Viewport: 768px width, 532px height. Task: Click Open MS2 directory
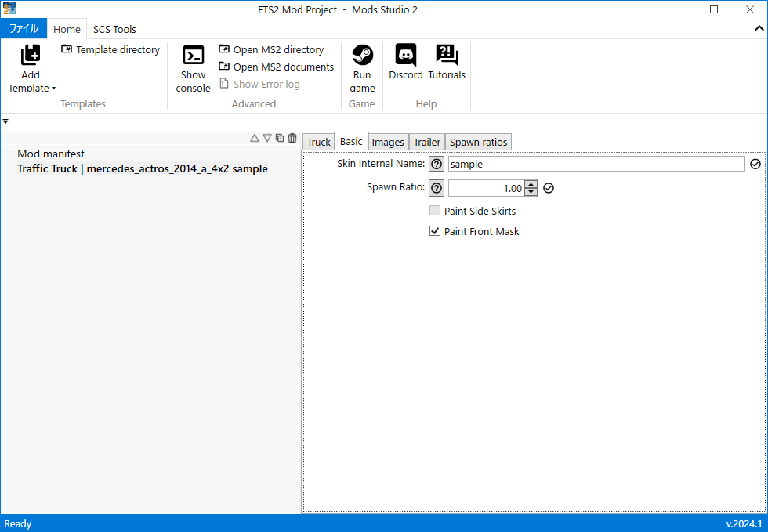(271, 49)
